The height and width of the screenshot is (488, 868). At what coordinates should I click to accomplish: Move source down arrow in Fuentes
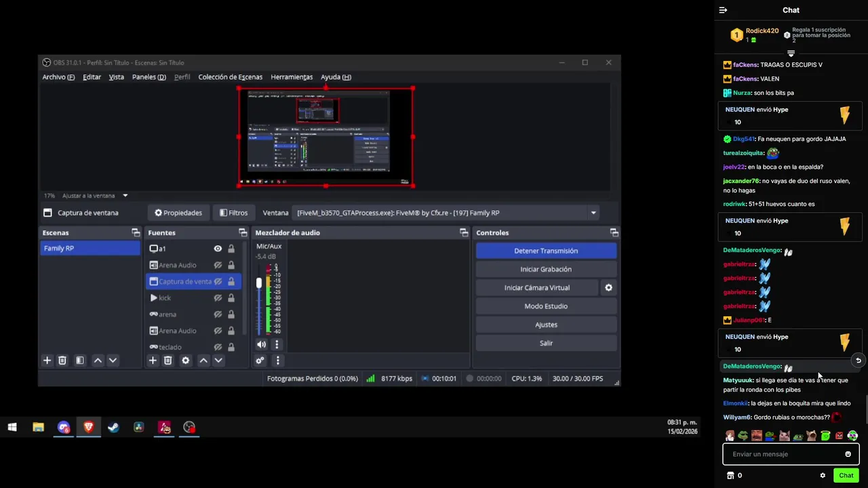coord(218,361)
